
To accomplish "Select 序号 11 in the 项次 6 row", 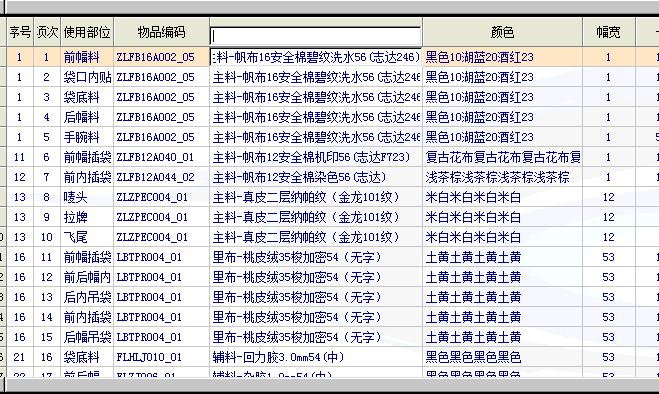I will click(x=20, y=157).
